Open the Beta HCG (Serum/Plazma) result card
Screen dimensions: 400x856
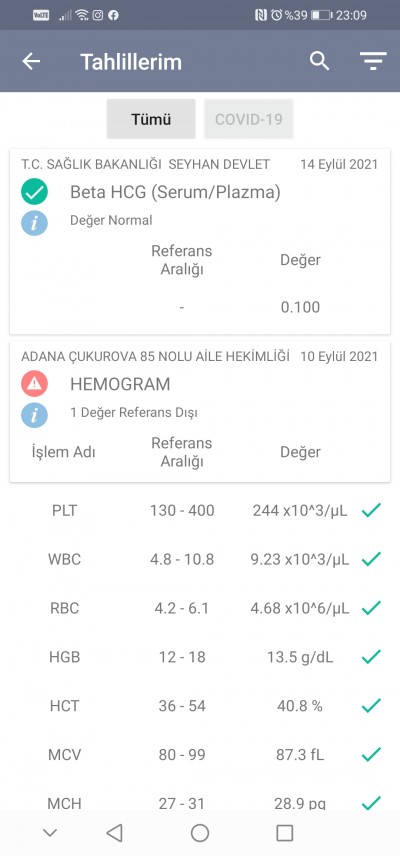pos(200,241)
